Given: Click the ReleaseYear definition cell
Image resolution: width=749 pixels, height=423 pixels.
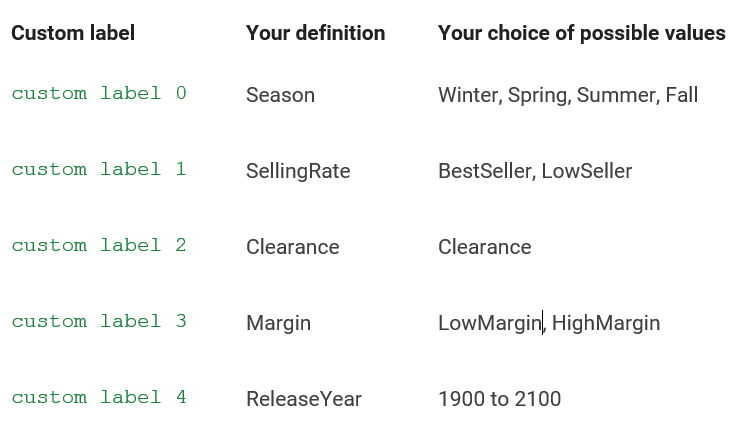Looking at the screenshot, I should (304, 399).
